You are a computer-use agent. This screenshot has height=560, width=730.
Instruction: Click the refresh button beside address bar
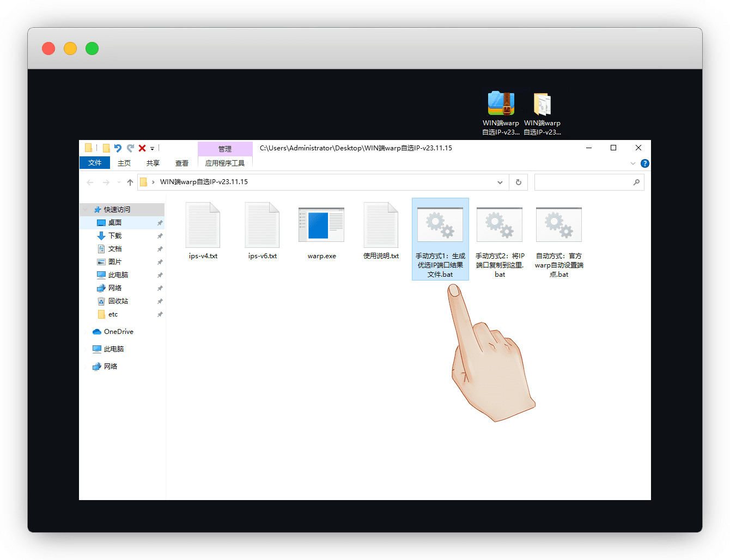pyautogui.click(x=518, y=182)
